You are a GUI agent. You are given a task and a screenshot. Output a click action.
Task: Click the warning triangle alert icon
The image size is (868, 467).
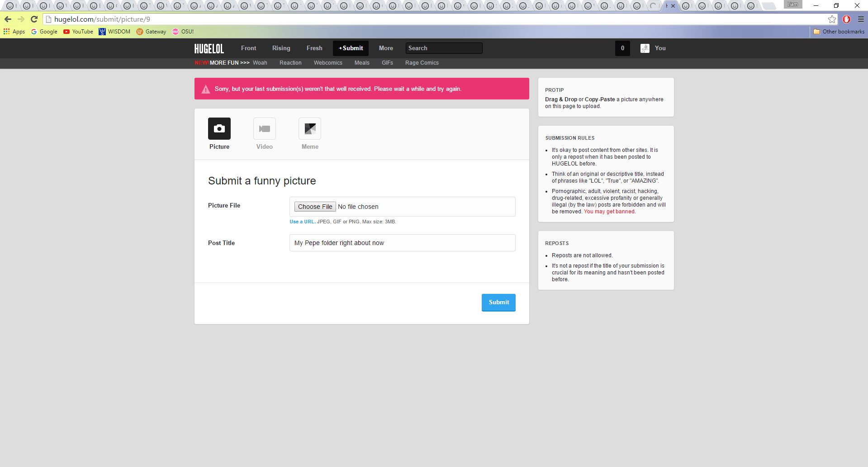206,89
